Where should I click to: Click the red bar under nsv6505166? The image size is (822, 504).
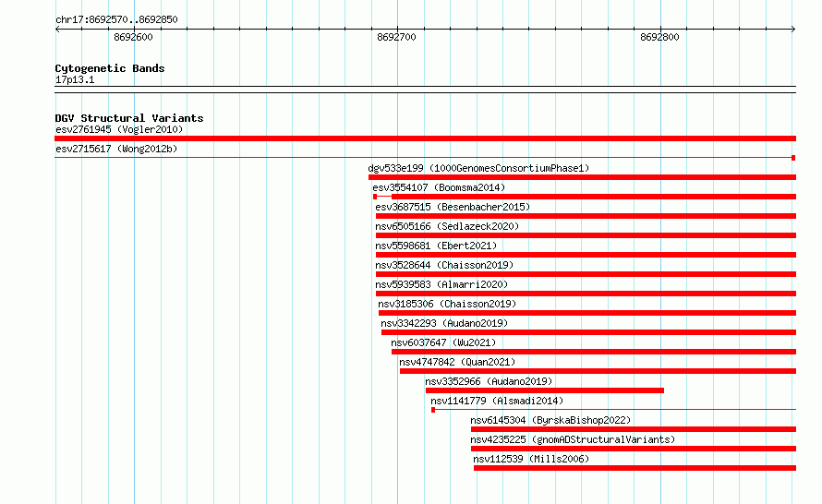tap(586, 235)
